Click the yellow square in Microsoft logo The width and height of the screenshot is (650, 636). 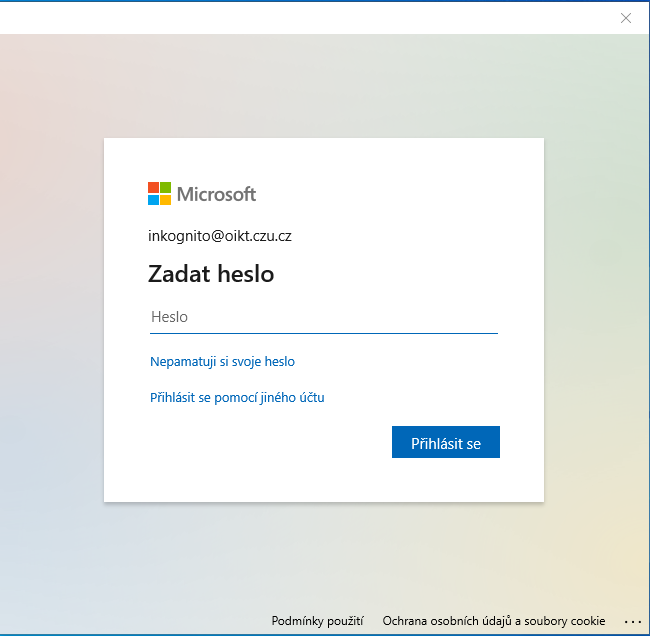166,199
